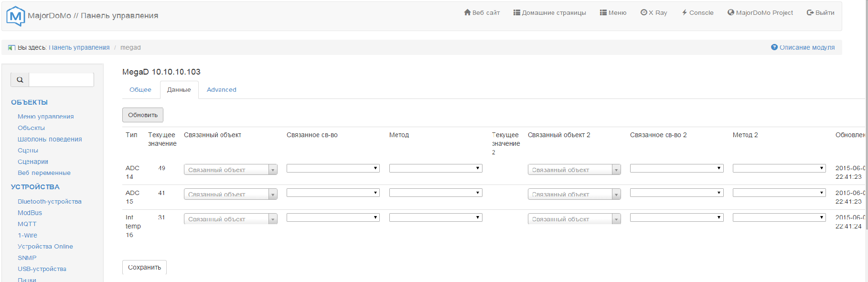Expand Связанный объект combo for ADC 14
868x282 pixels.
pyautogui.click(x=273, y=170)
